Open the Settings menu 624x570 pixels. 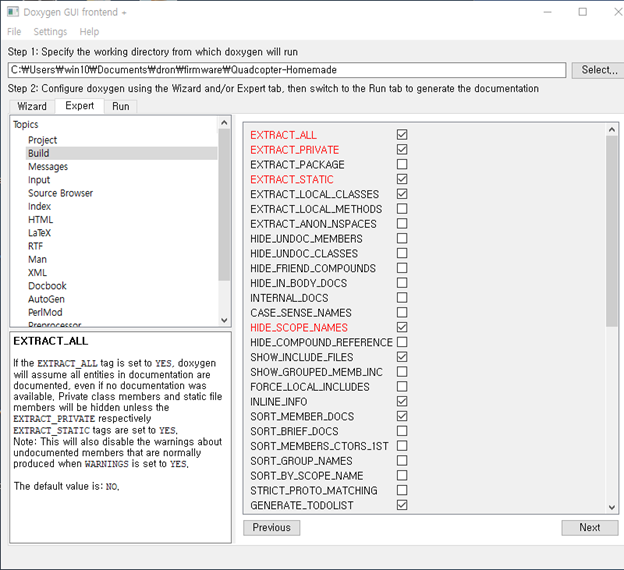[x=50, y=31]
